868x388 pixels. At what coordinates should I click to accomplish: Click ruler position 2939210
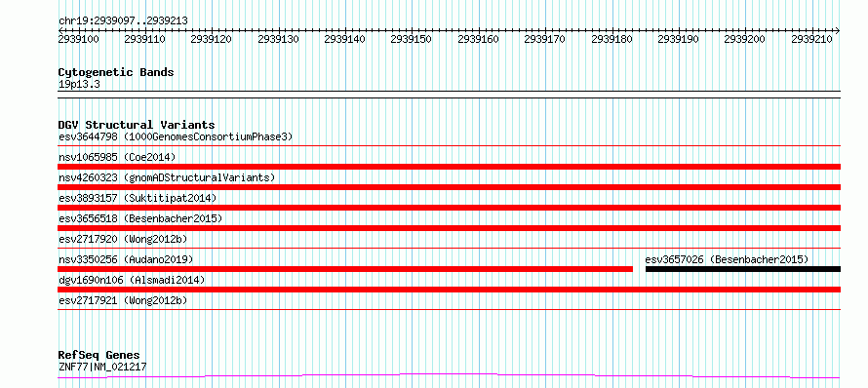tap(811, 39)
